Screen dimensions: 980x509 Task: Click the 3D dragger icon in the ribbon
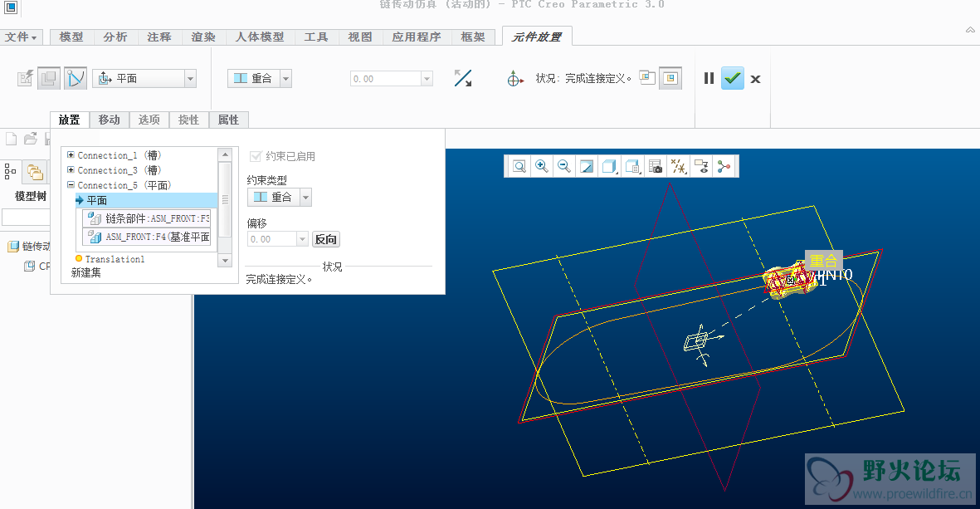click(514, 79)
